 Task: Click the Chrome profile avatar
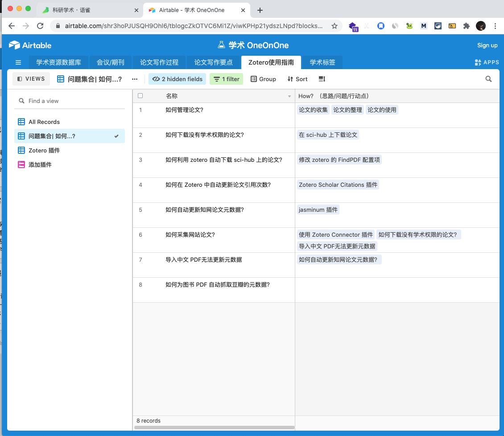tap(480, 26)
